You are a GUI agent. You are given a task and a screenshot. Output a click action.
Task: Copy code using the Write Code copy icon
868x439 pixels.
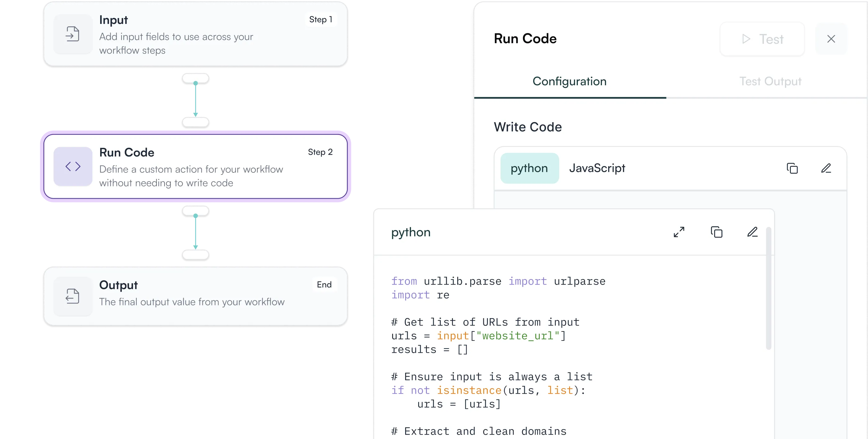pyautogui.click(x=792, y=168)
